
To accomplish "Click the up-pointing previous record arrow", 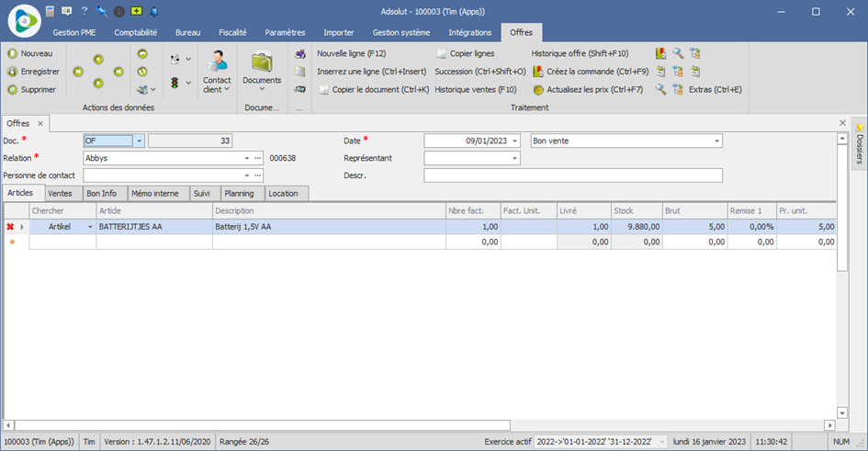I will click(x=98, y=59).
